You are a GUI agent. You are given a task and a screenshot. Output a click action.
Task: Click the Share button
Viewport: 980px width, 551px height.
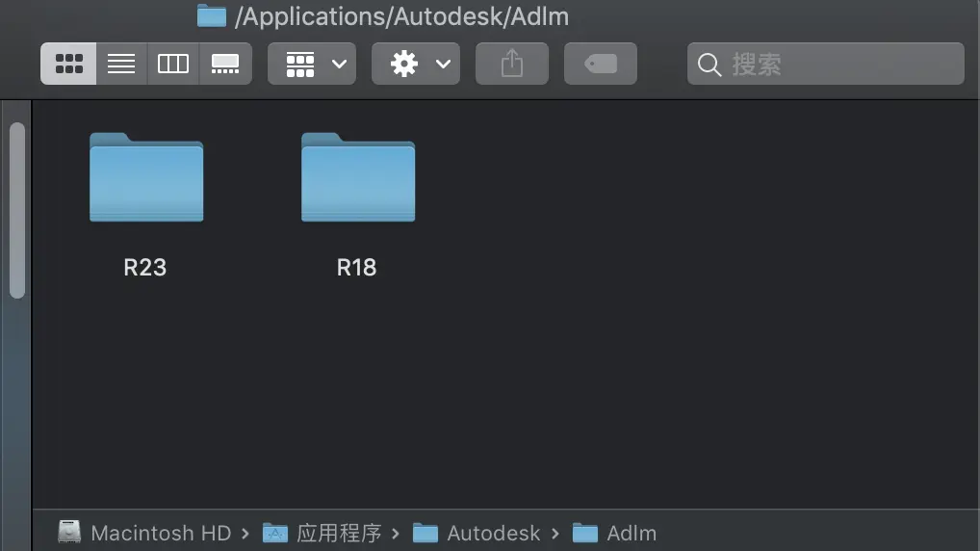[x=512, y=64]
